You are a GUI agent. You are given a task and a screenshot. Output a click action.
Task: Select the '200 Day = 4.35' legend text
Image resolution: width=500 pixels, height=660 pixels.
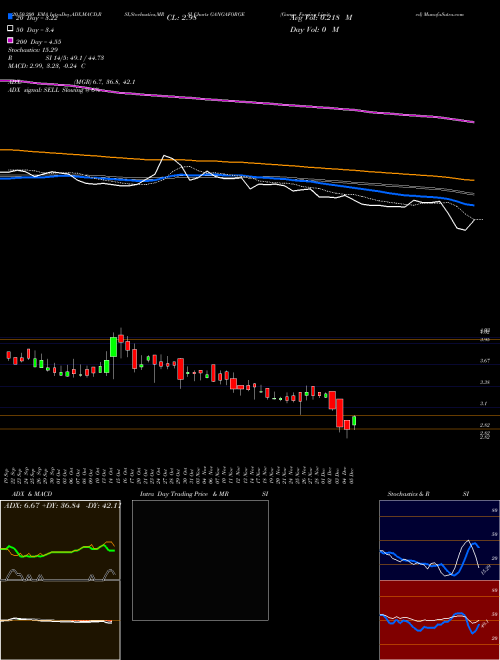(x=38, y=42)
